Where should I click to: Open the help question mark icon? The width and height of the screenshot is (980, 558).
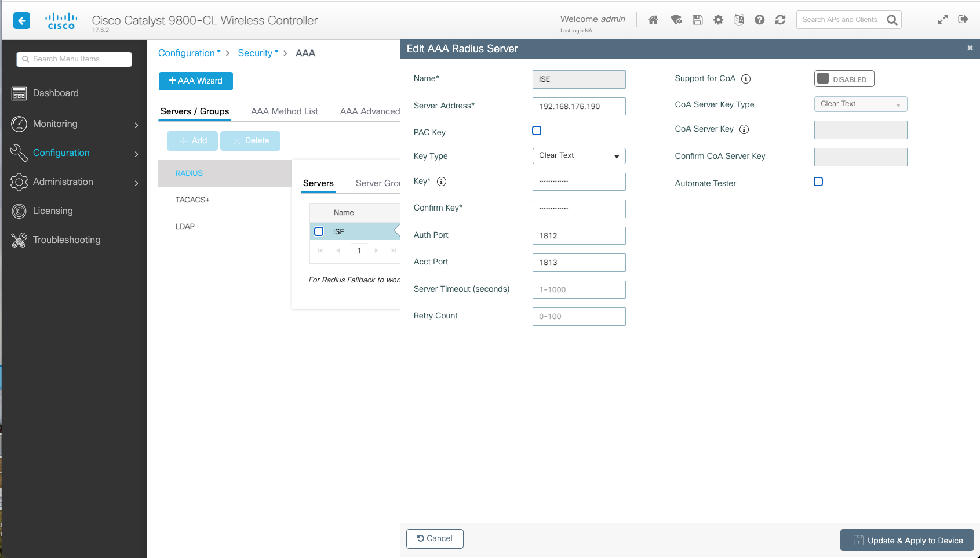[760, 20]
